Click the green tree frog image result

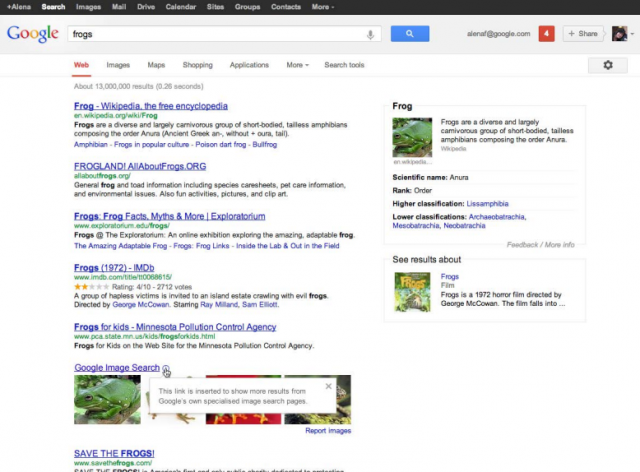(x=107, y=400)
